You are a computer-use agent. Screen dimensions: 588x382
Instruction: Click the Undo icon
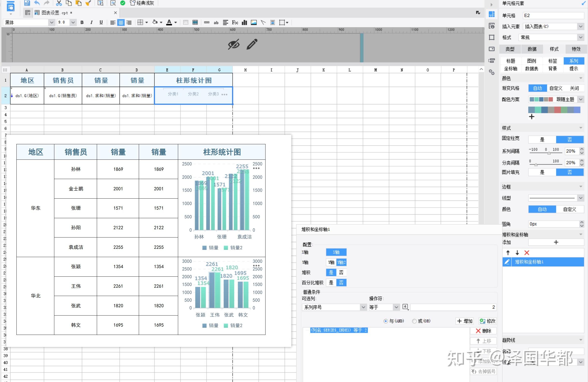click(x=37, y=3)
